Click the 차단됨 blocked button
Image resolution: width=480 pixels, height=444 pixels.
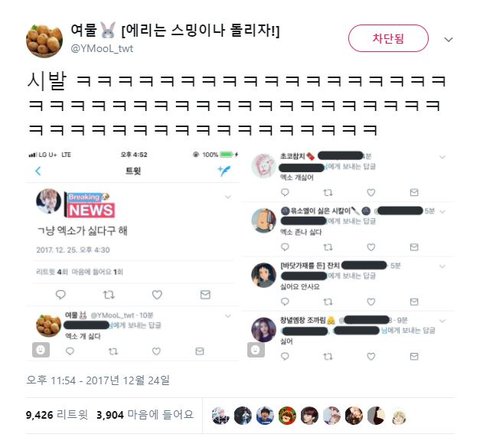pyautogui.click(x=388, y=38)
